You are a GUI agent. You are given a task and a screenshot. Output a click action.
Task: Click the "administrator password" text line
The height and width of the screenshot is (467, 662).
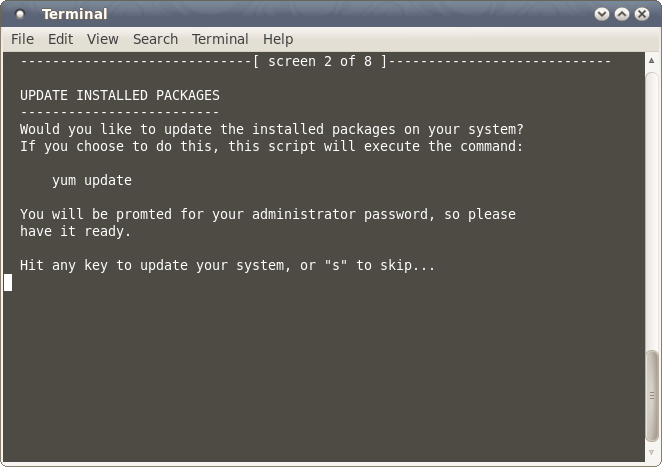[x=267, y=215]
